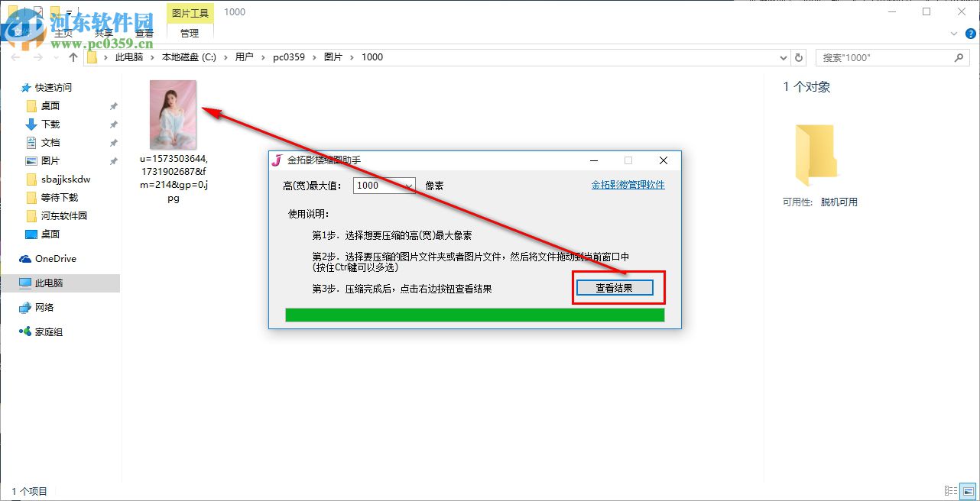Click the back navigation arrow
Image resolution: width=980 pixels, height=501 pixels.
click(15, 57)
